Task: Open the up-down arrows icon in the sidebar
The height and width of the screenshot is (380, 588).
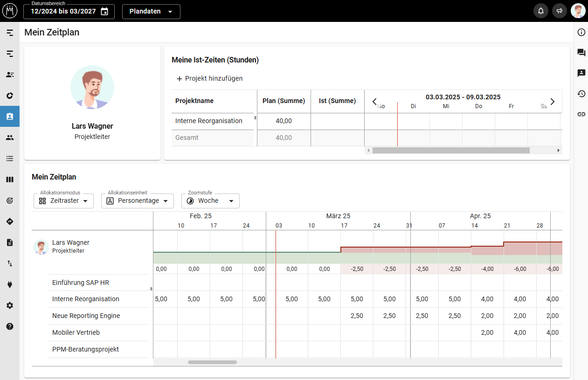Action: tap(10, 263)
